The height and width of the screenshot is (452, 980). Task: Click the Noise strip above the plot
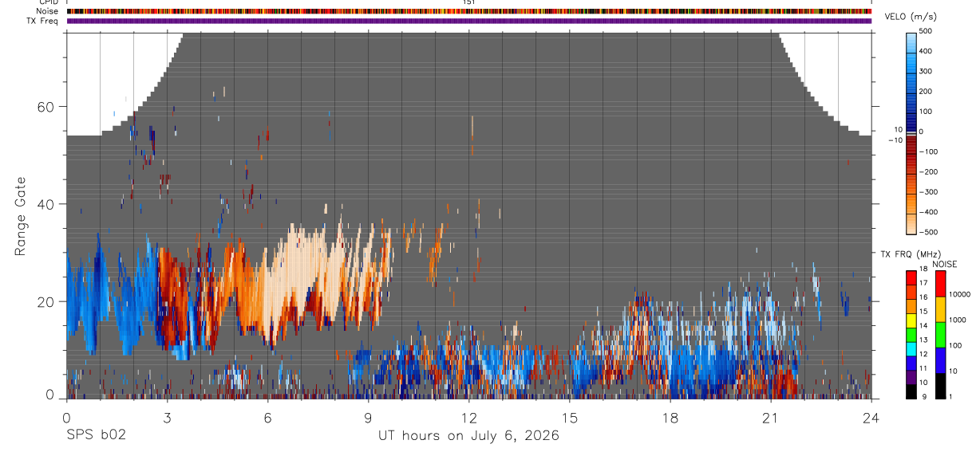(469, 11)
